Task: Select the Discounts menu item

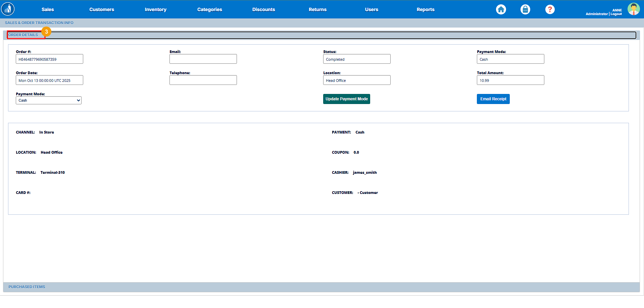Action: (263, 9)
